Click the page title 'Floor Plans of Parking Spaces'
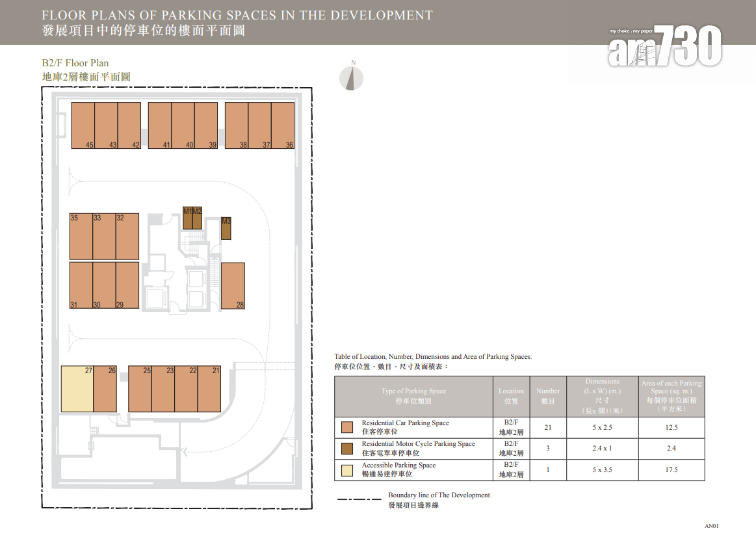This screenshot has height=537, width=756. point(237,15)
